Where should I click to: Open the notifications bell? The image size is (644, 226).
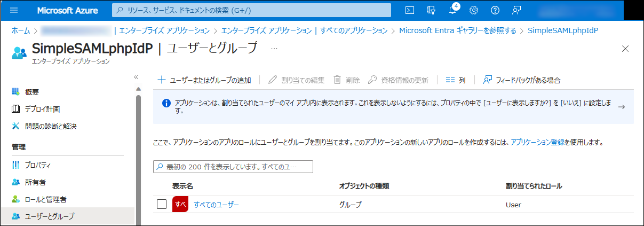pyautogui.click(x=452, y=10)
